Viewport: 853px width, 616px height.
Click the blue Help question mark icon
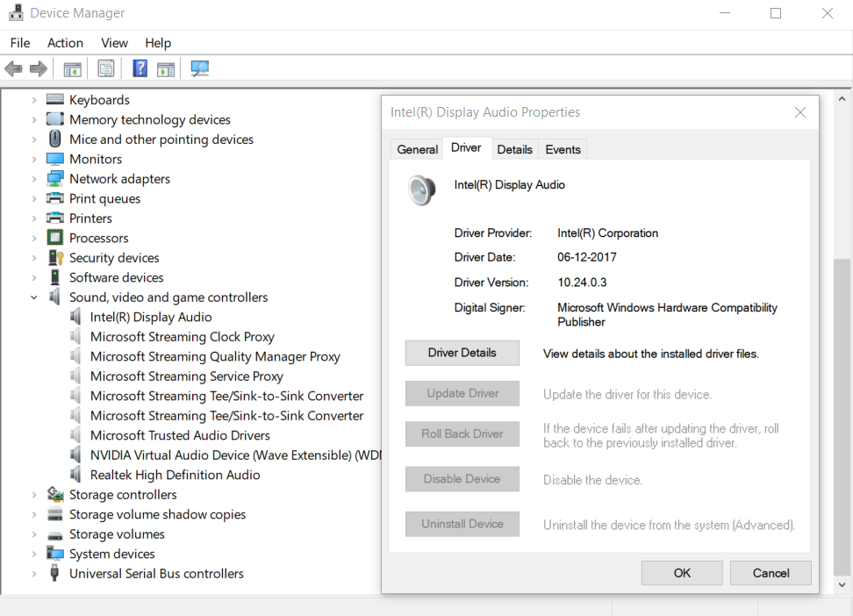click(x=140, y=68)
